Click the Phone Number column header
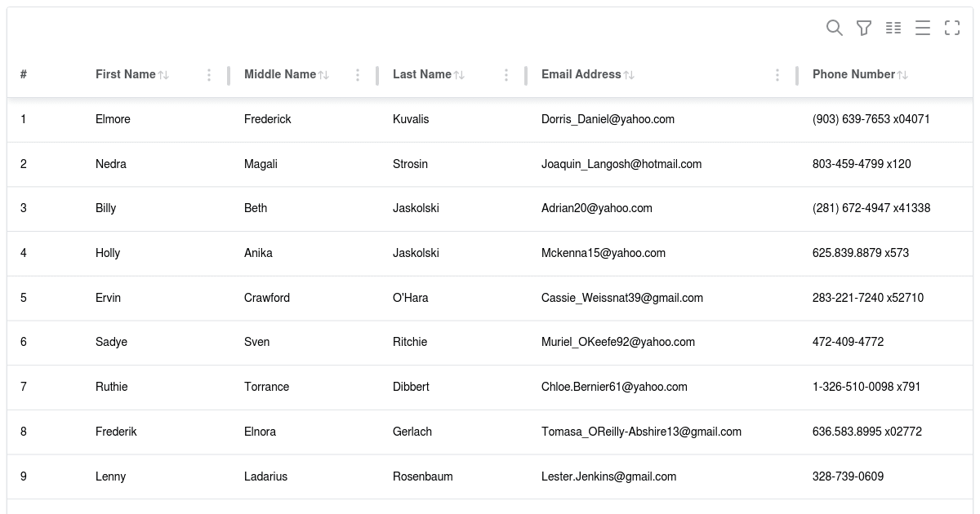Image resolution: width=980 pixels, height=514 pixels. click(x=854, y=74)
